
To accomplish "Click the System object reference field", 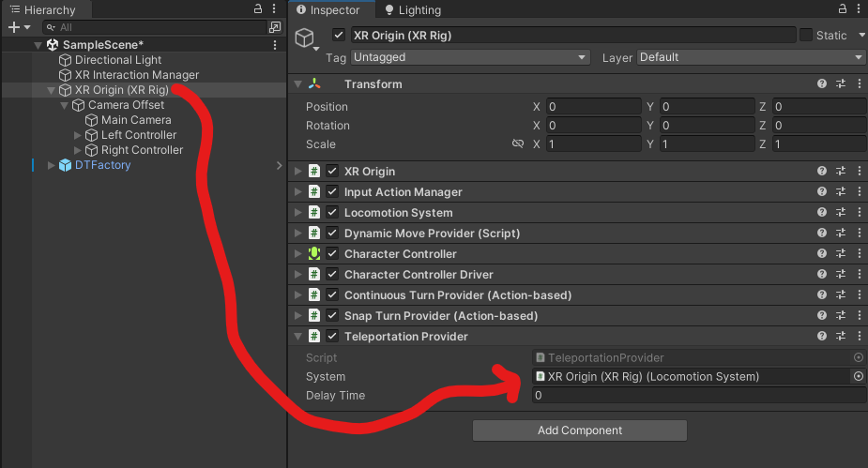I will pyautogui.click(x=691, y=376).
